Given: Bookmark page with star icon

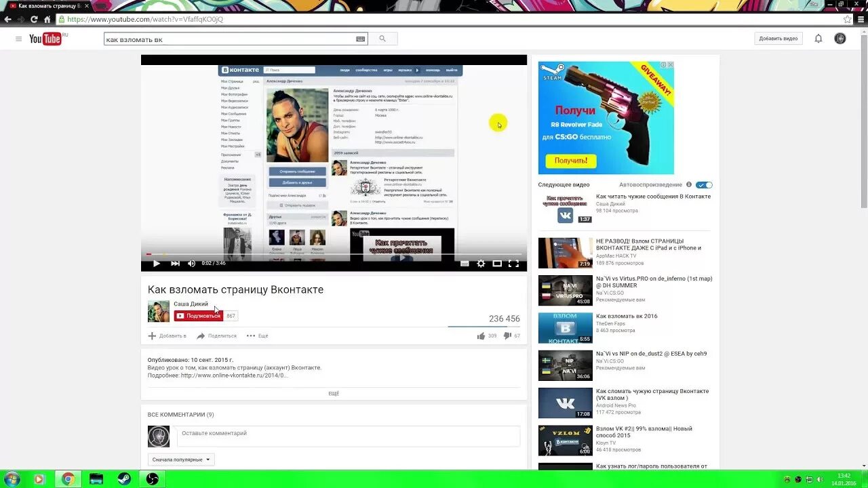Looking at the screenshot, I should point(848,19).
